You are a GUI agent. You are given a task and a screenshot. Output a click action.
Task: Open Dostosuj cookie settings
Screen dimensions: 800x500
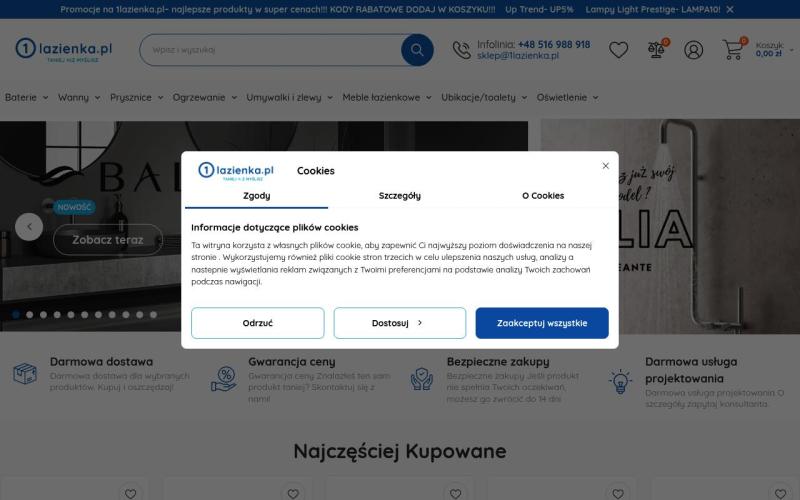(x=399, y=323)
